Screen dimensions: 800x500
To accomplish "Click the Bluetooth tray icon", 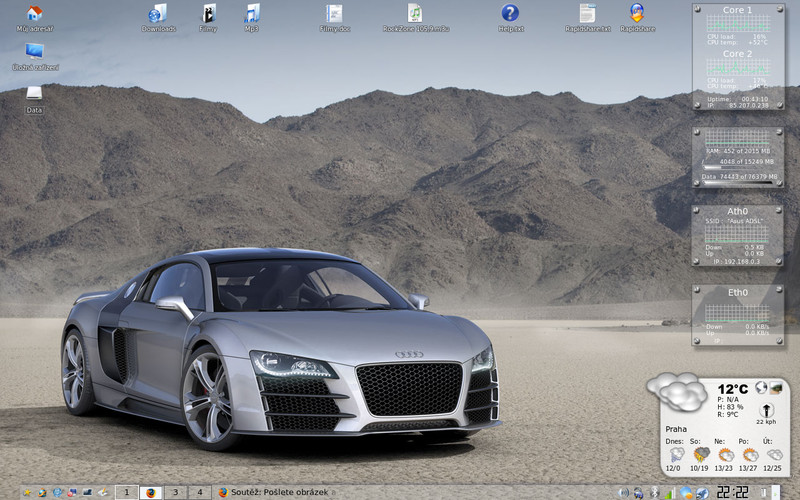I will point(655,493).
